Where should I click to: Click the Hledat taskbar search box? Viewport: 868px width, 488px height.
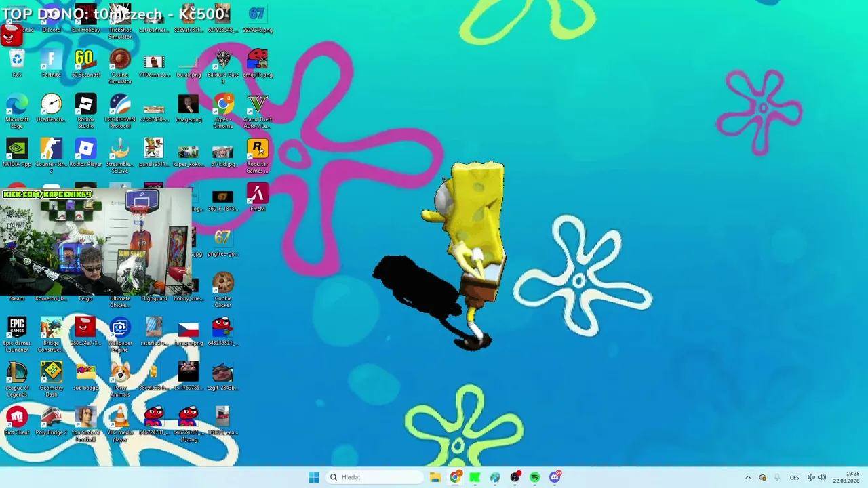tap(375, 477)
